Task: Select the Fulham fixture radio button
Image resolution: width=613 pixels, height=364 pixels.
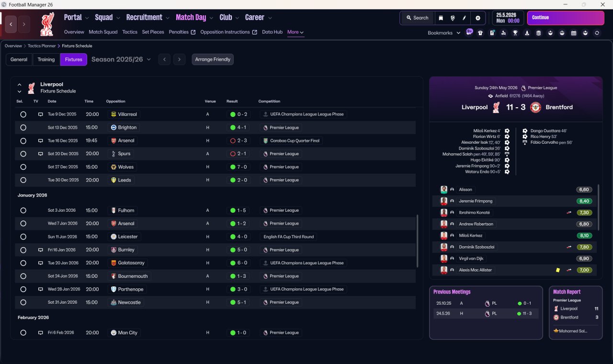Action: (x=23, y=211)
